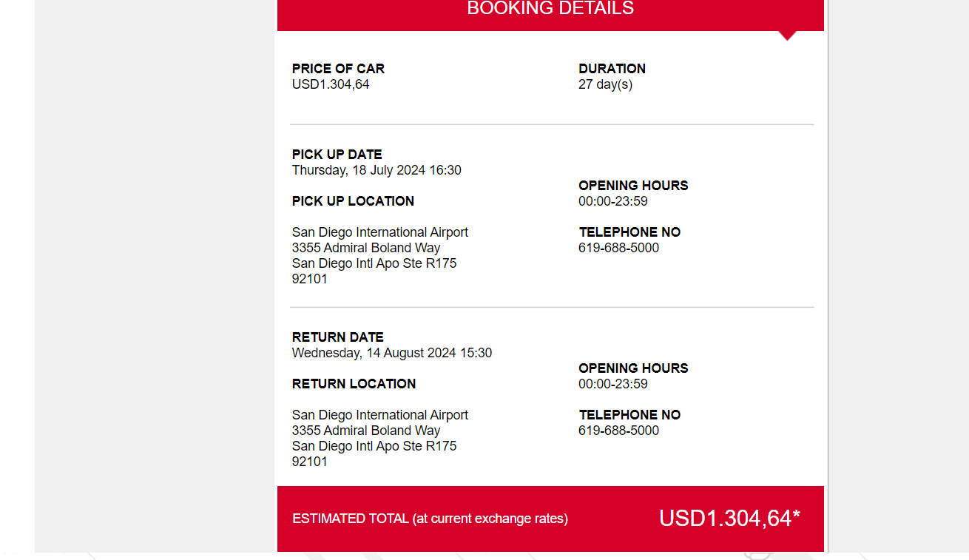Click the pick-up 3355 Admiral Boland Way line
This screenshot has width=969, height=560.
366,248
